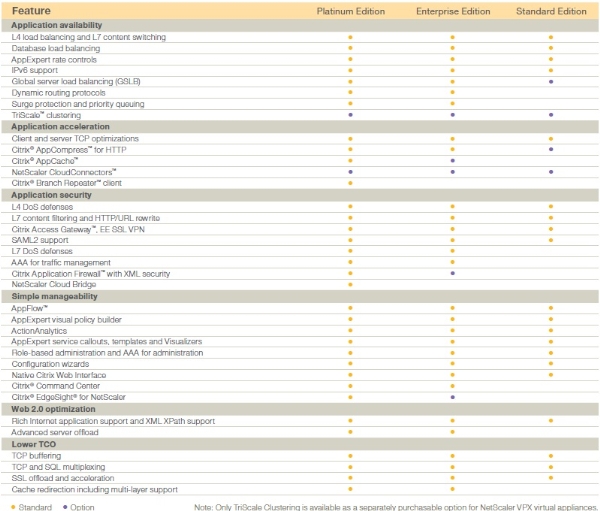This screenshot has height=511, width=600.
Task: Click CloudConnectors Platinum Edition purple dot
Action: click(350, 172)
